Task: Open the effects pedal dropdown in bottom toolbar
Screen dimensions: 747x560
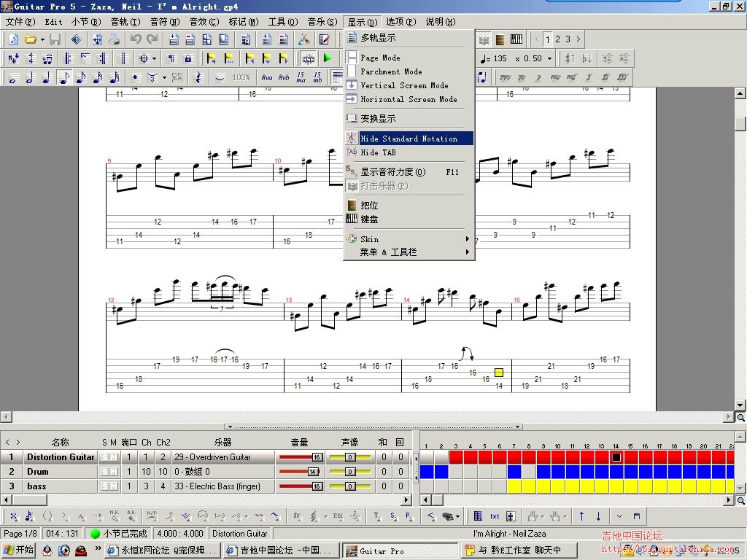Action: [x=457, y=516]
